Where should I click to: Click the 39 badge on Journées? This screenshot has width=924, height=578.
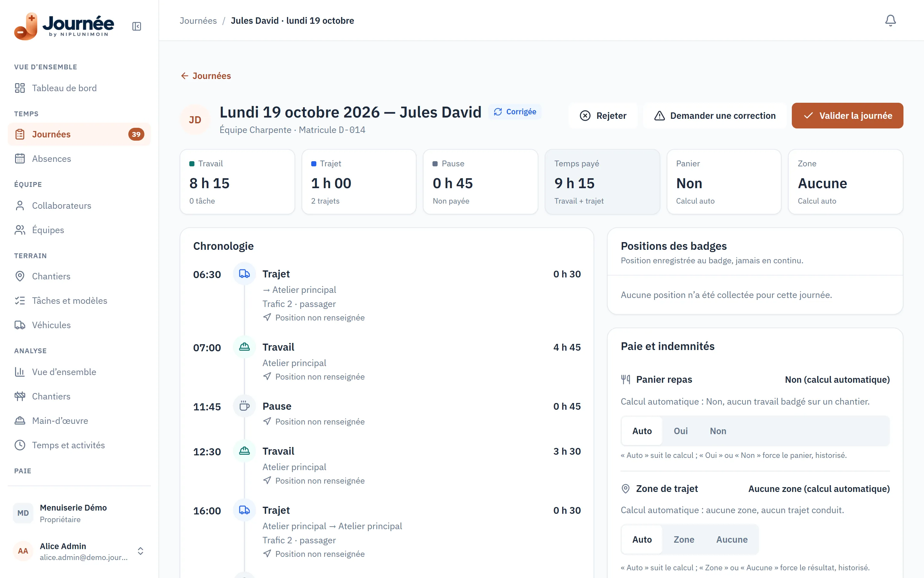pos(136,134)
